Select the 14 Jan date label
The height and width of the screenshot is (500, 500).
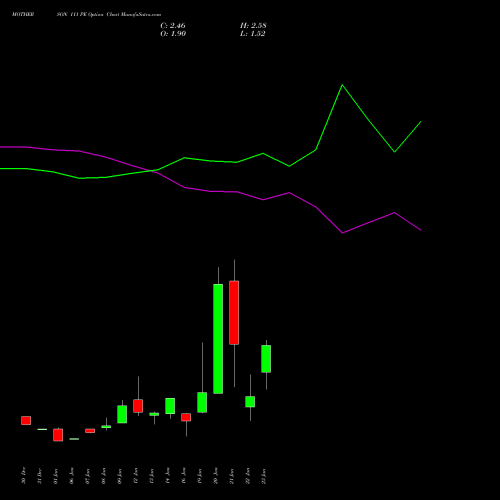pos(167,476)
